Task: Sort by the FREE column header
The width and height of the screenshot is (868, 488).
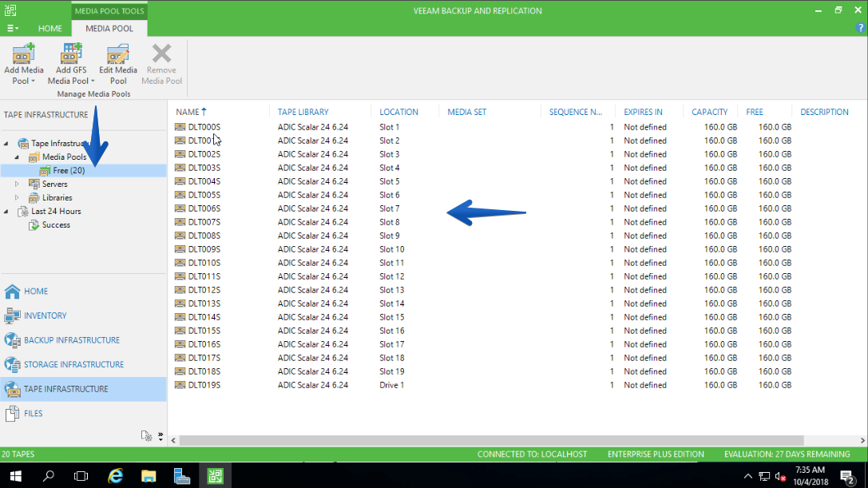Action: click(x=754, y=112)
